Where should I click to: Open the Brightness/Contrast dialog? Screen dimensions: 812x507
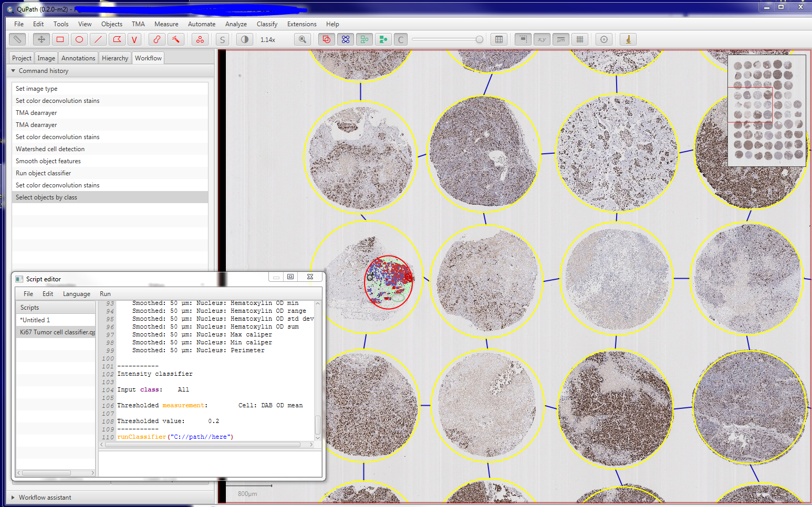pyautogui.click(x=245, y=39)
